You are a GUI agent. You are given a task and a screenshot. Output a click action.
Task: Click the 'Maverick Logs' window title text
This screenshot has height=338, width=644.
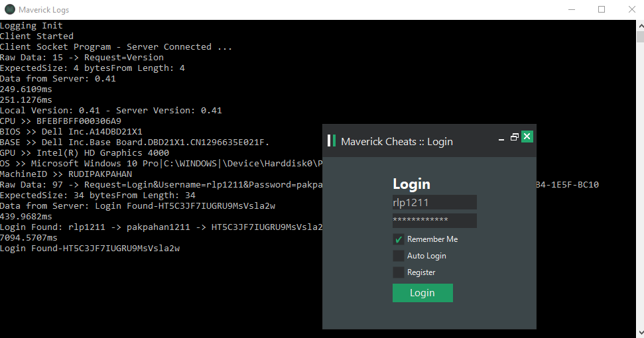[44, 10]
